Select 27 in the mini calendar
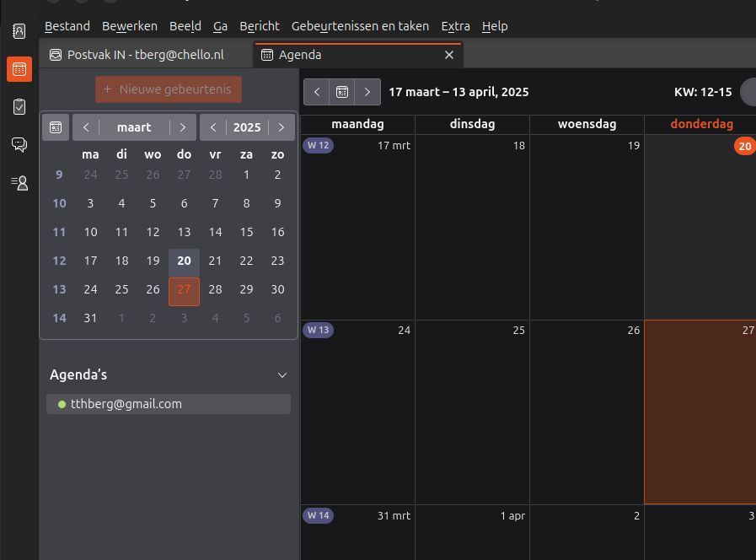Viewport: 756px width, 560px height. click(x=184, y=290)
